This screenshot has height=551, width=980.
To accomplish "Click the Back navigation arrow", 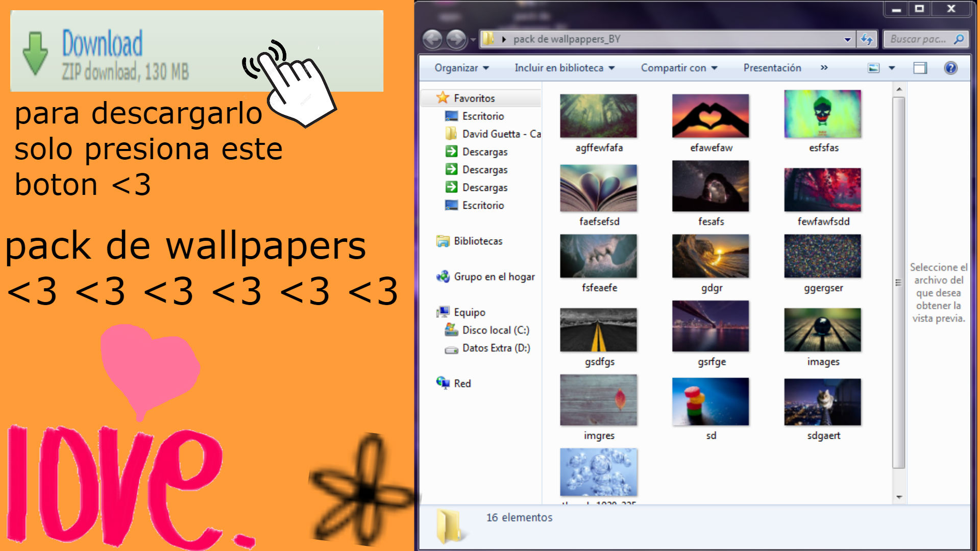I will pyautogui.click(x=433, y=38).
